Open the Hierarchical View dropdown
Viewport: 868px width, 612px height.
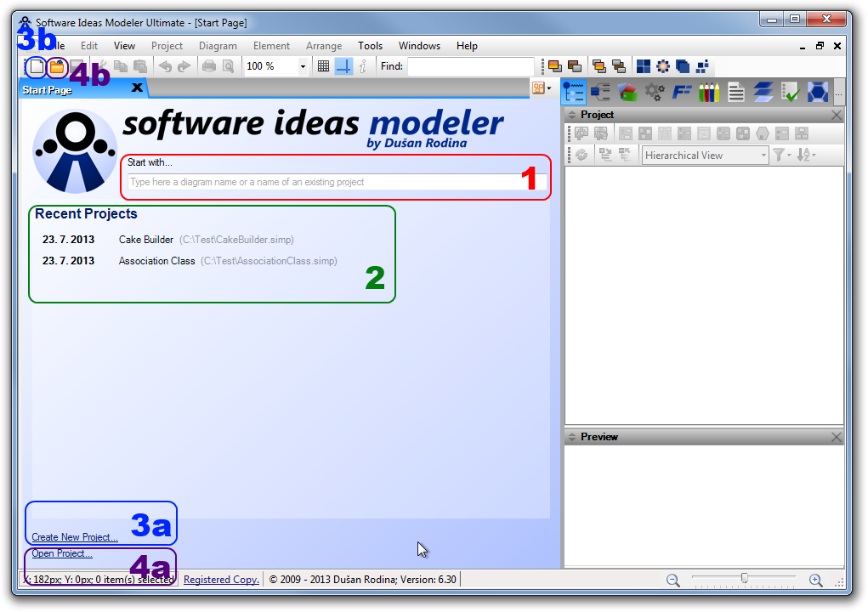[706, 156]
